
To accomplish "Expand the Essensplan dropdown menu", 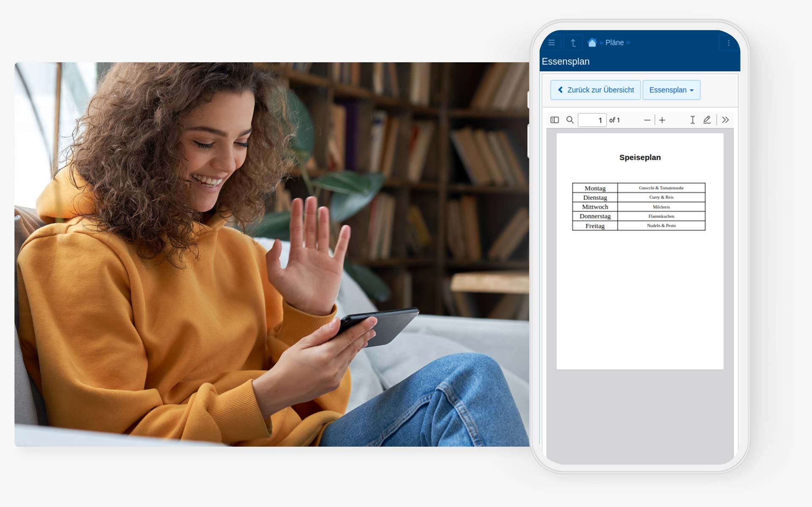I will point(671,90).
